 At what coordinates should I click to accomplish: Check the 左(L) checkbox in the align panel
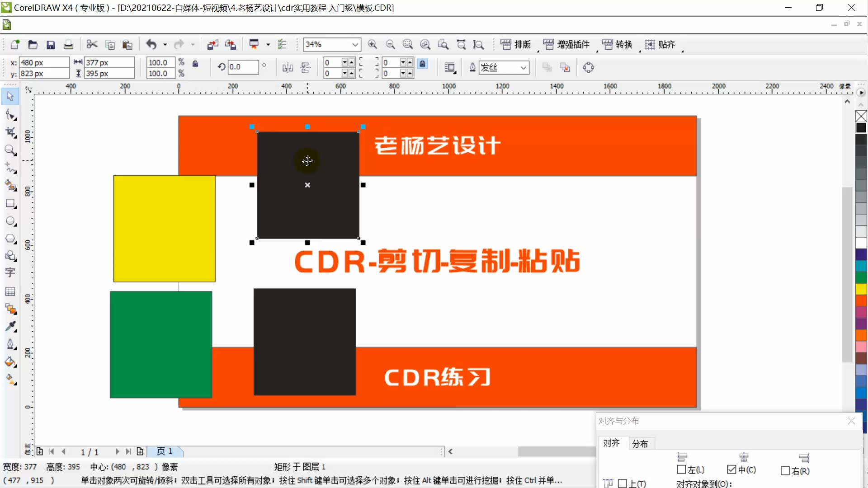point(682,470)
